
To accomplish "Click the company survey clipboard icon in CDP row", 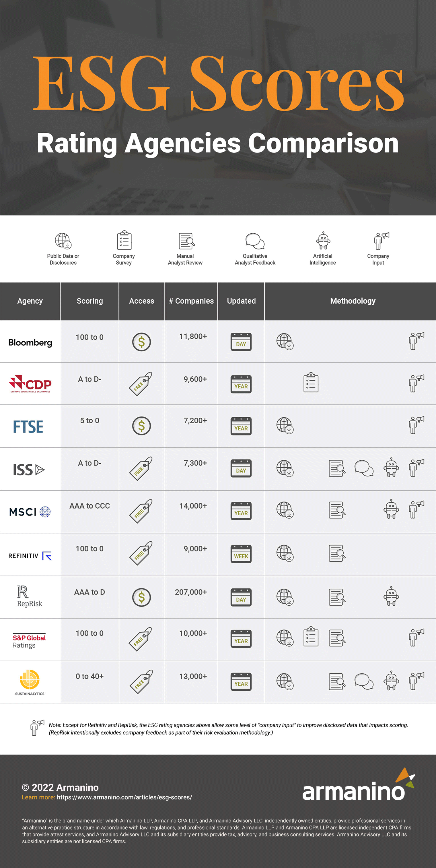I will point(311,382).
